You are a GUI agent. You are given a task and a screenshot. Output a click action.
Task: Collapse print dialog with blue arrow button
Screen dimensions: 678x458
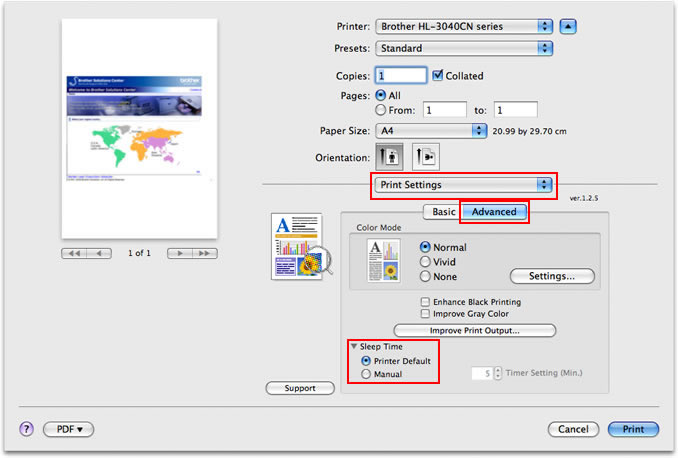tap(568, 26)
